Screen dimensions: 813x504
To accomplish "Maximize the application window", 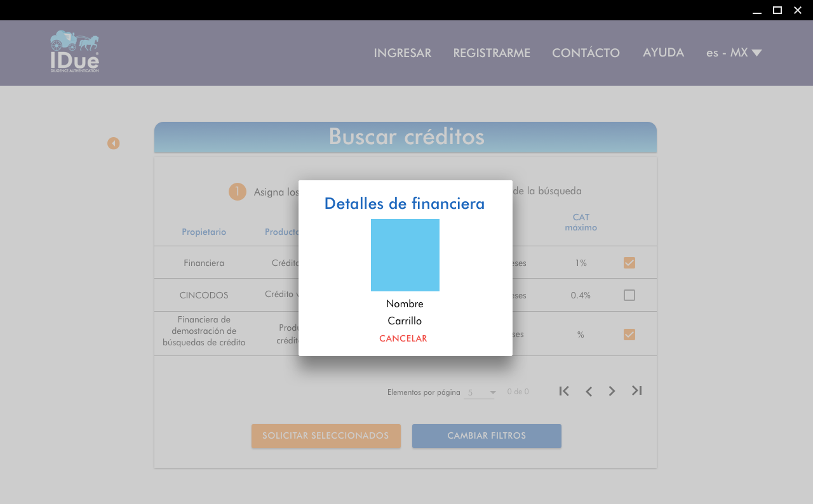I will [777, 10].
